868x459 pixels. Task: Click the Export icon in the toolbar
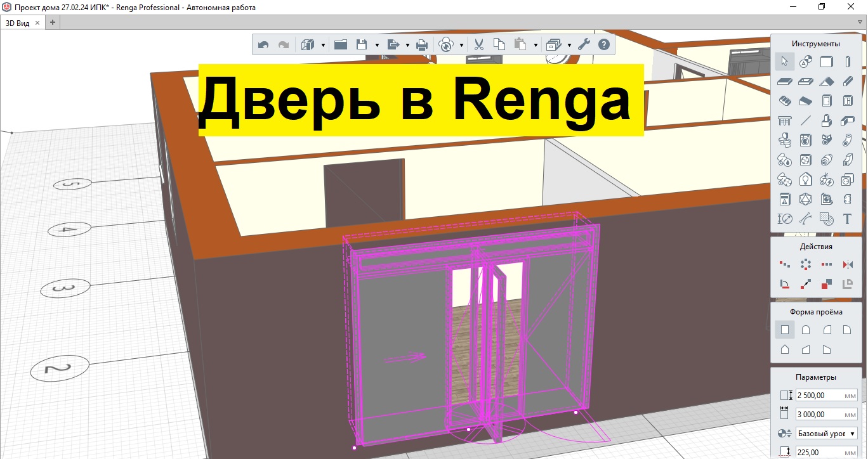(393, 44)
